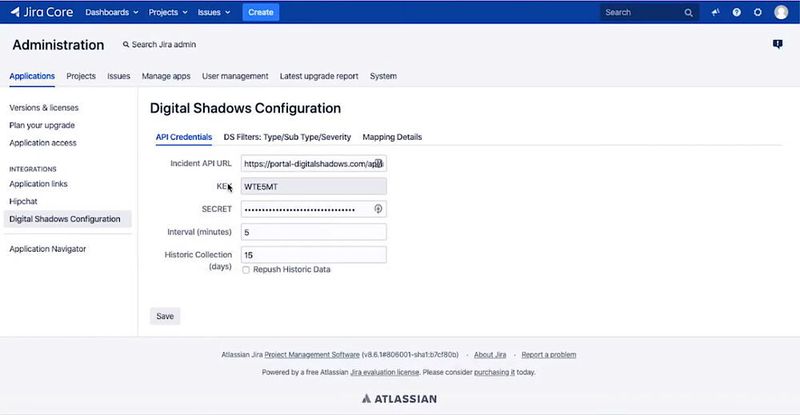Click the icon inside Incident API URL field
Viewport: 800px width, 415px height.
tap(378, 163)
